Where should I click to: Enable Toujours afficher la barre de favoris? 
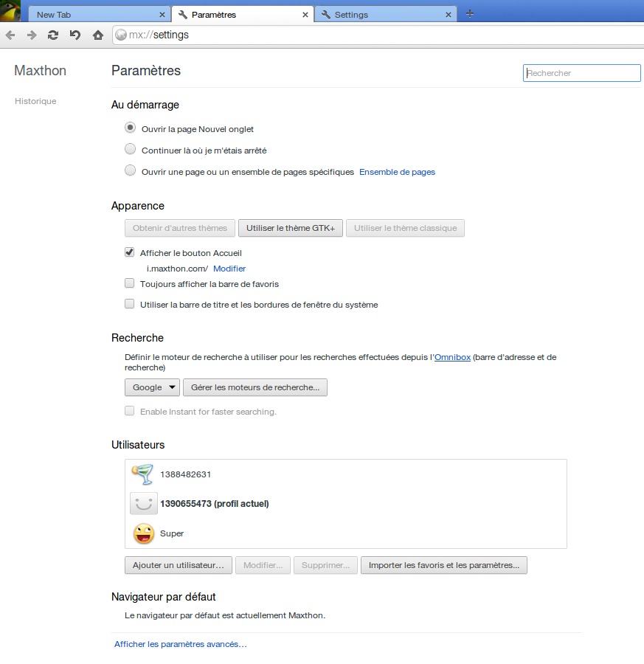pos(130,283)
